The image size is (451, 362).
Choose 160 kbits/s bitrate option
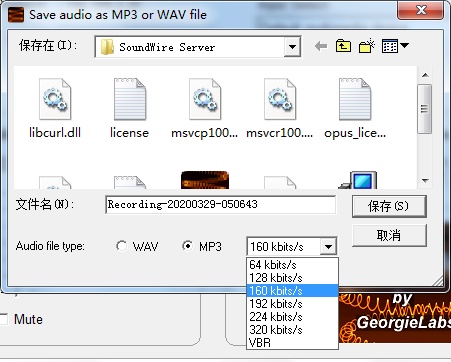(x=292, y=291)
